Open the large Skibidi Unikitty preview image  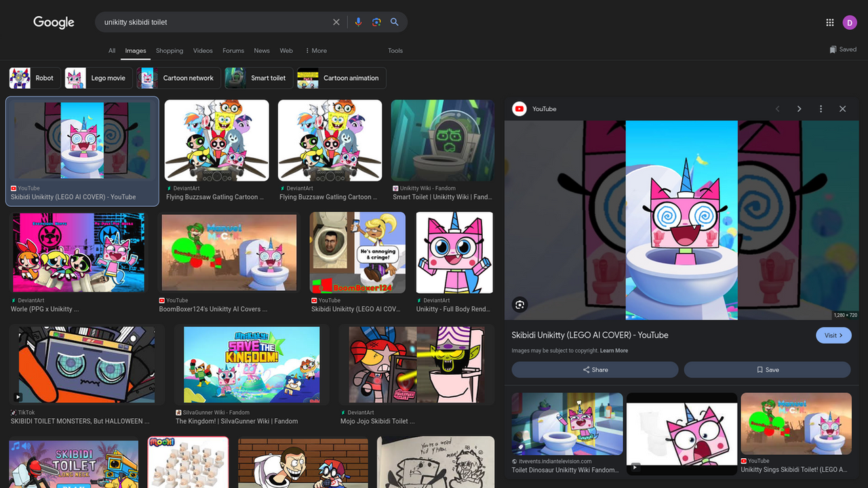[682, 220]
